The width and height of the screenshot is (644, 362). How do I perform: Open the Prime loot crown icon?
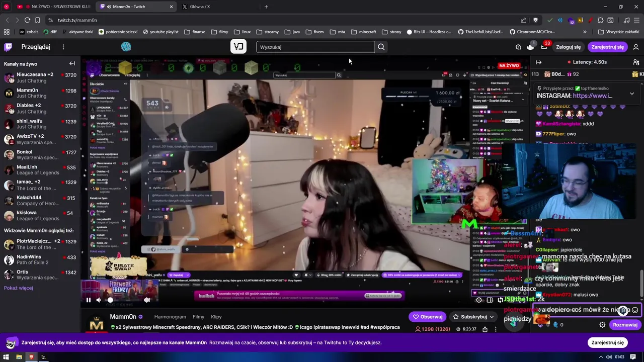pyautogui.click(x=530, y=47)
